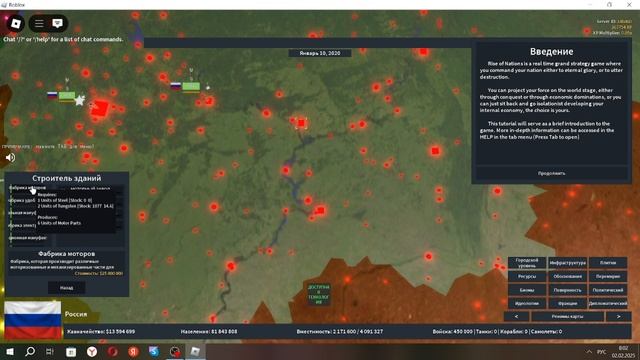Select map mode in second row right column
Screen dimensions: 640x360
pyautogui.click(x=608, y=276)
